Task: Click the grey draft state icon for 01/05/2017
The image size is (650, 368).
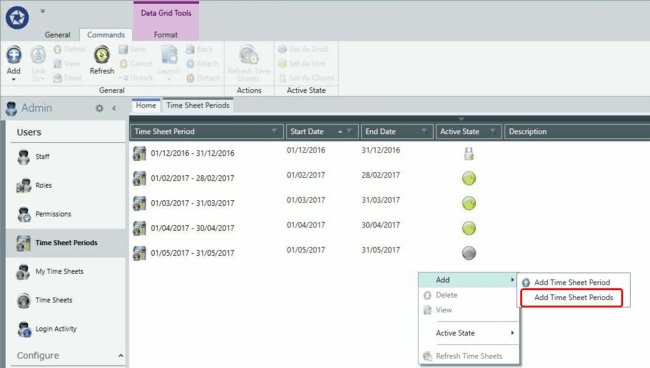Action: tap(469, 253)
